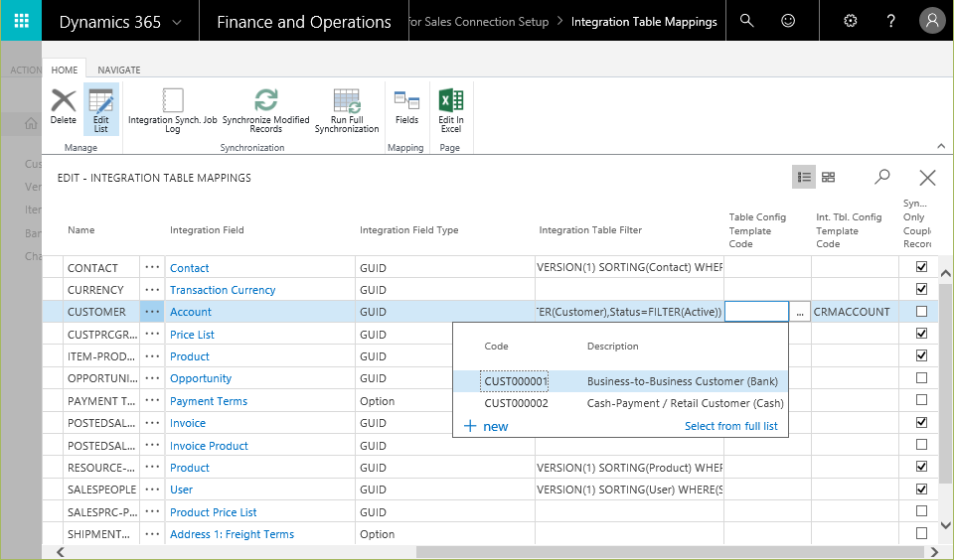This screenshot has height=560, width=954.
Task: Switch to tile view icon
Action: [x=828, y=177]
